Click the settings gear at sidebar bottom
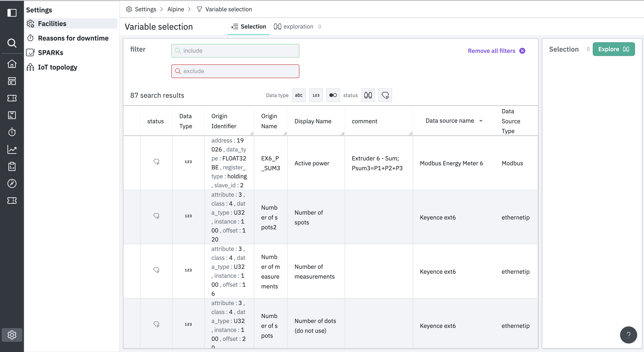Viewport: 644px width, 352px height. coord(12,335)
